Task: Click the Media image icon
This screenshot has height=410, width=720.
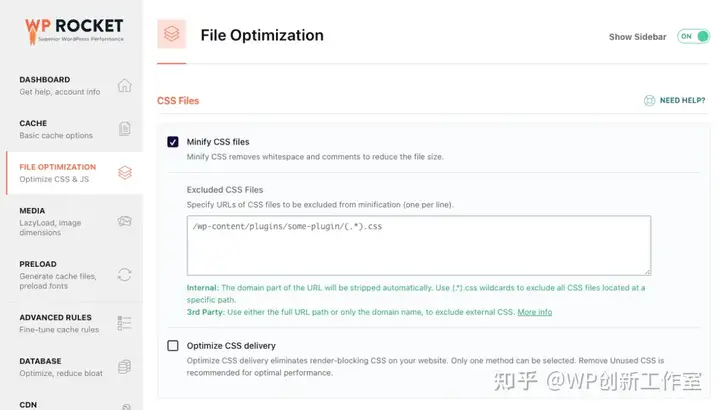Action: coord(124,221)
